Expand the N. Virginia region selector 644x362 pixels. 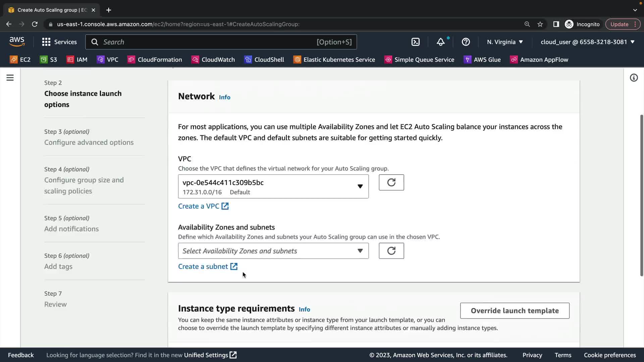505,42
